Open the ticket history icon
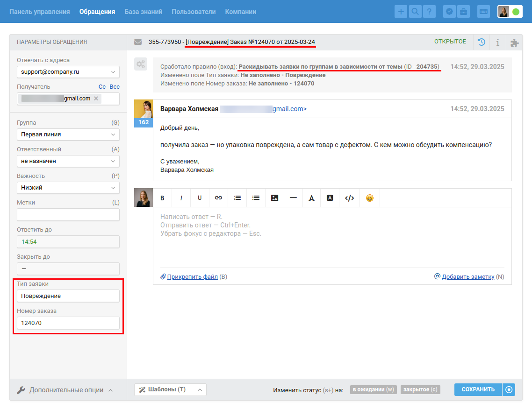The width and height of the screenshot is (532, 410). pyautogui.click(x=481, y=42)
